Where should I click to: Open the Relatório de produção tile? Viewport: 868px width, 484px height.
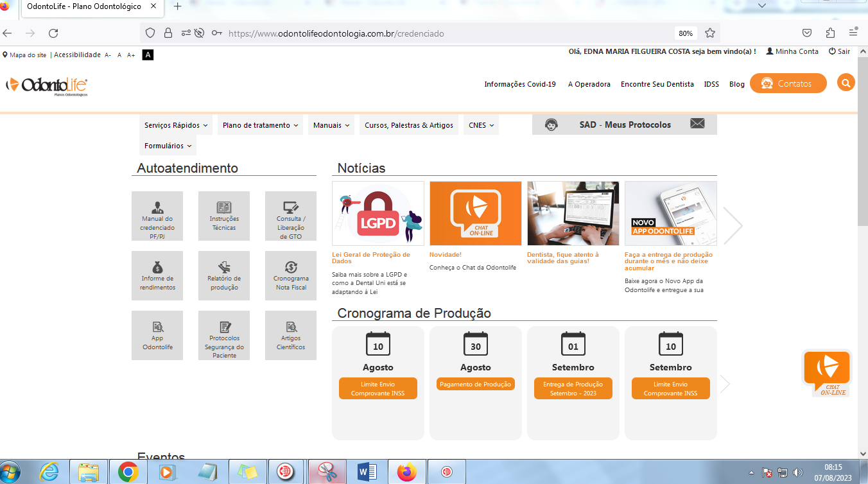(224, 276)
